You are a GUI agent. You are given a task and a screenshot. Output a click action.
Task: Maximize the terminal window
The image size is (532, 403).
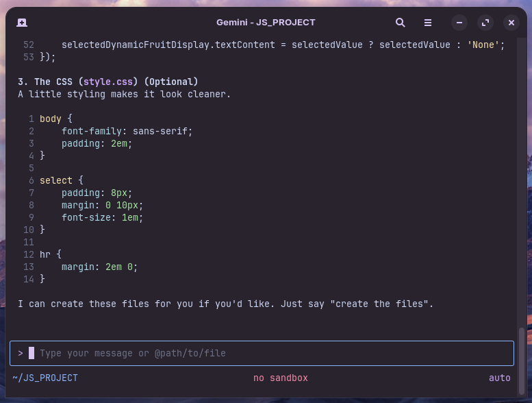(485, 23)
